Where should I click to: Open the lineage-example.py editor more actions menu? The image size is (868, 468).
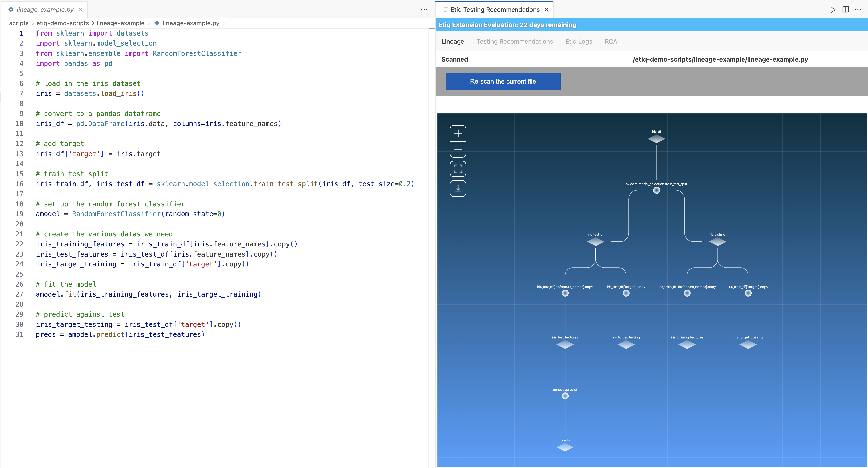pyautogui.click(x=424, y=9)
